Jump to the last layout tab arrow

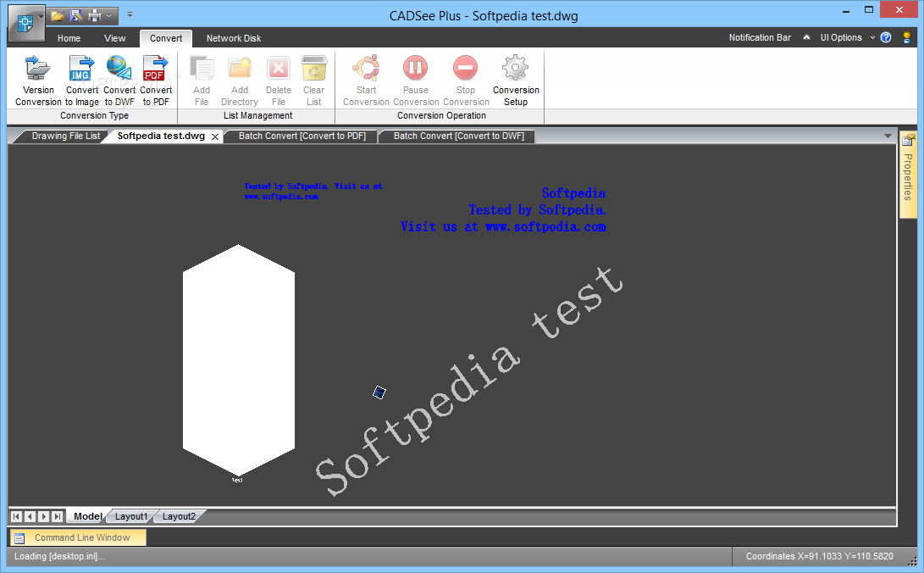[x=57, y=516]
